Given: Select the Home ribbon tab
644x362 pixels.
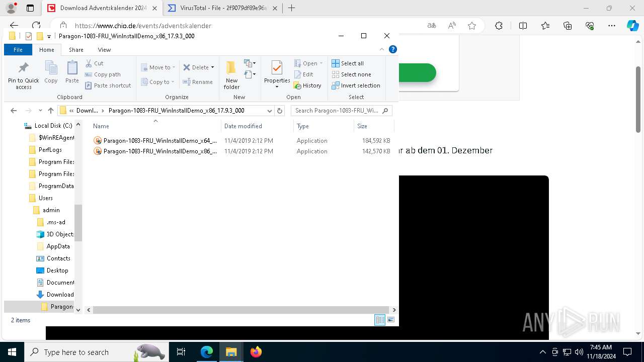Looking at the screenshot, I should pos(47,50).
